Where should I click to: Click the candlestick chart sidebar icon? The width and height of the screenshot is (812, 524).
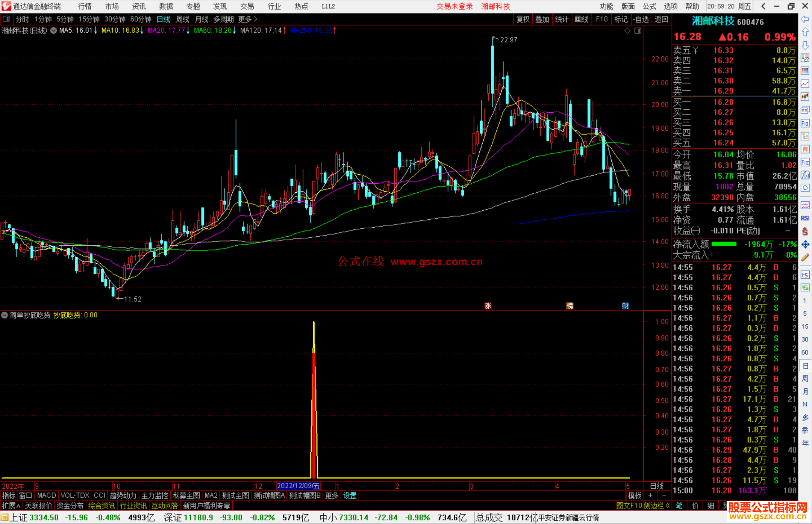click(x=805, y=97)
